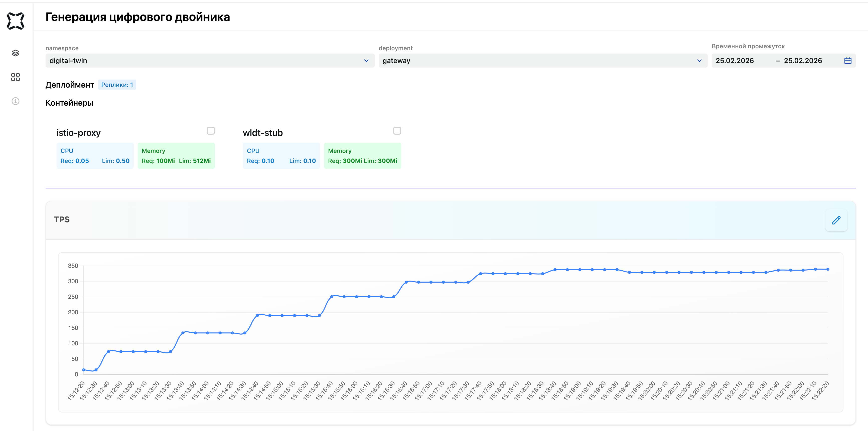
Task: Click the last data point at 15:22:20
Action: (x=828, y=269)
